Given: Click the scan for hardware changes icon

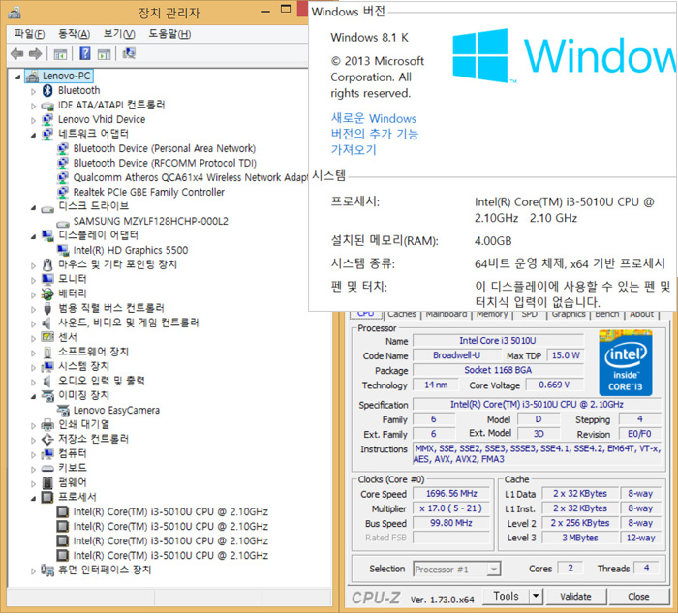Looking at the screenshot, I should click(x=129, y=53).
